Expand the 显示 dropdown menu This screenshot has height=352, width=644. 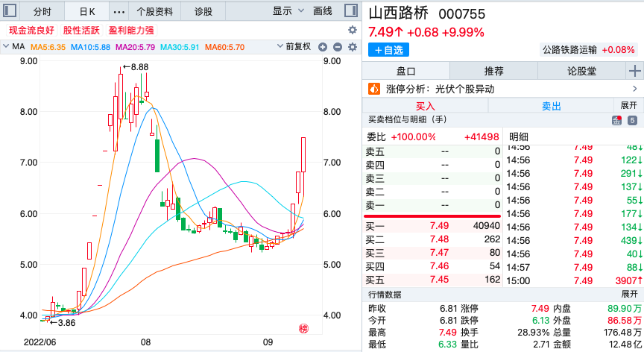(x=288, y=11)
